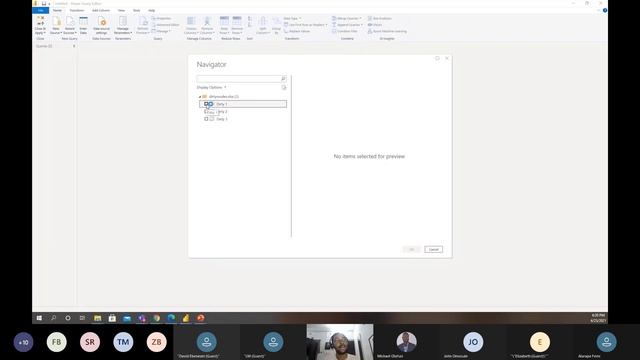Open the File tab
Viewport: 640px width, 360px height.
coord(40,10)
